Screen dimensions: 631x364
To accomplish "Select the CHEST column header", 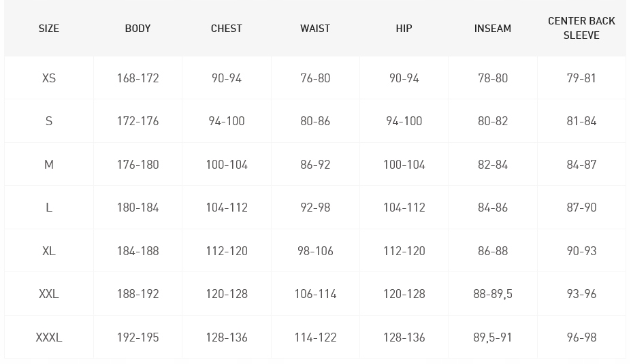I will coord(227,29).
